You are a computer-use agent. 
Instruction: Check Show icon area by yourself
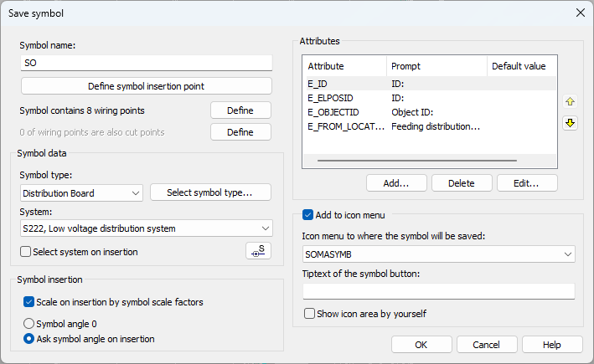tap(309, 314)
